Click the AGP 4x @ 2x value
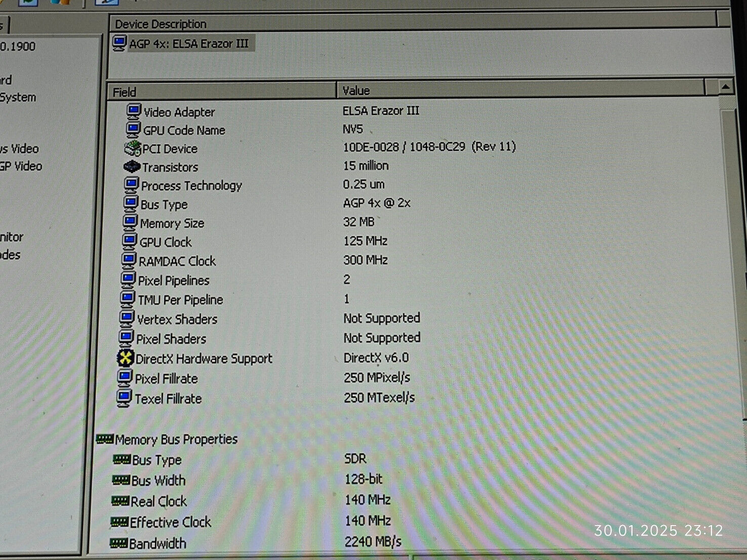The height and width of the screenshot is (560, 747). tap(377, 203)
